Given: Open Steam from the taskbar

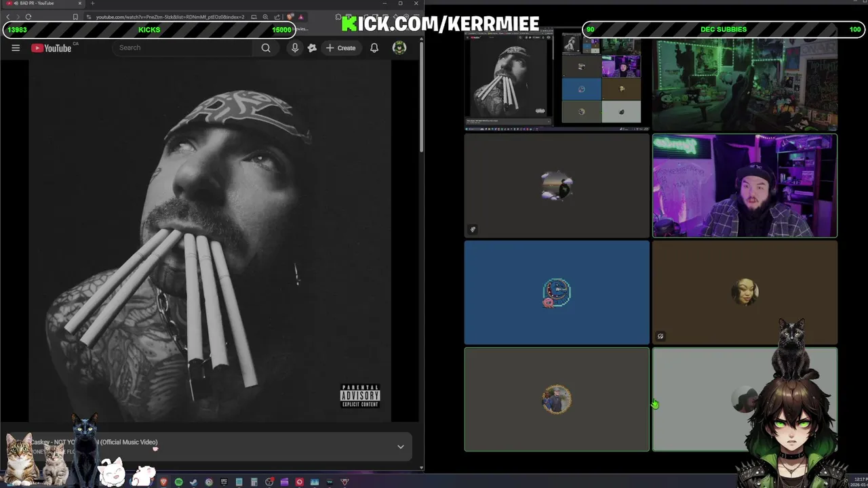Looking at the screenshot, I should point(193,482).
